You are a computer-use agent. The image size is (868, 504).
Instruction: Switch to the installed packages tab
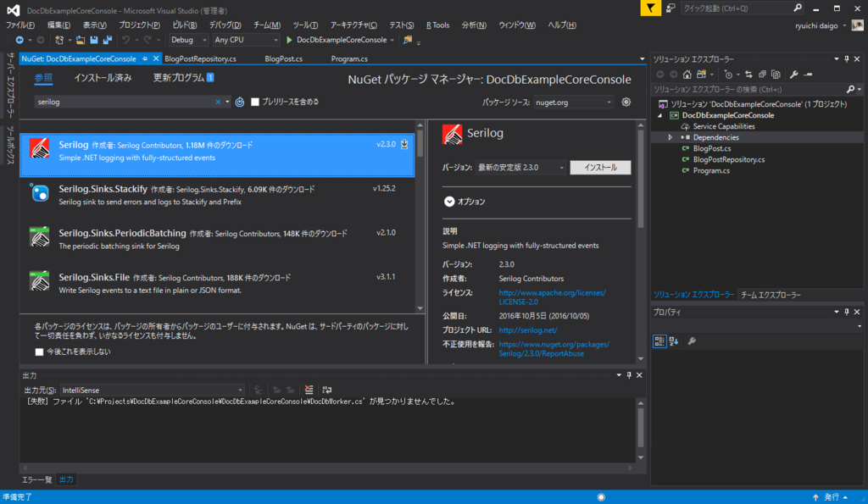click(103, 78)
